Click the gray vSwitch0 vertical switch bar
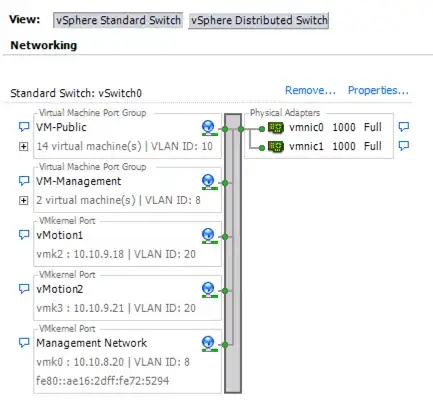Screen dimensions: 433x405 (233, 253)
